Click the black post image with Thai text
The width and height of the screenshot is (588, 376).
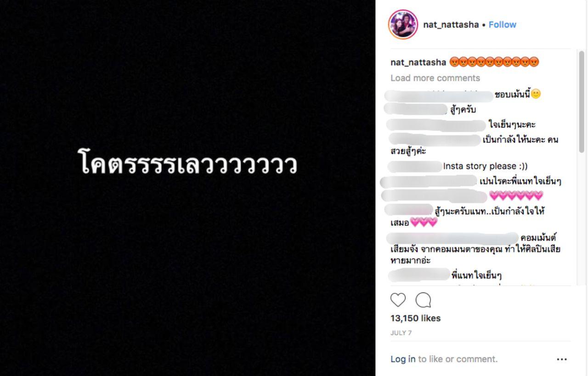click(187, 188)
